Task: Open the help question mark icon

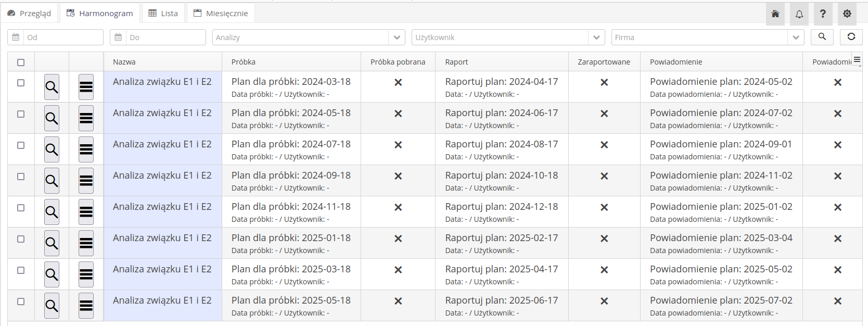Action: coord(823,14)
